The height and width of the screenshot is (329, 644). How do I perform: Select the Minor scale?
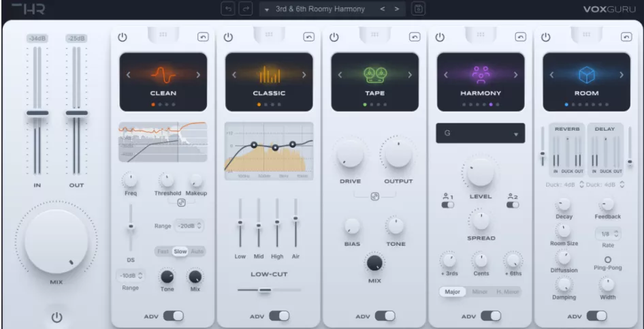coord(480,292)
